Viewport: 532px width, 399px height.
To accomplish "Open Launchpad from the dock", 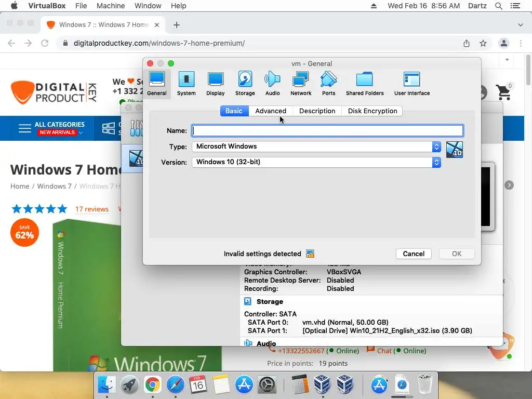I will pos(129,384).
